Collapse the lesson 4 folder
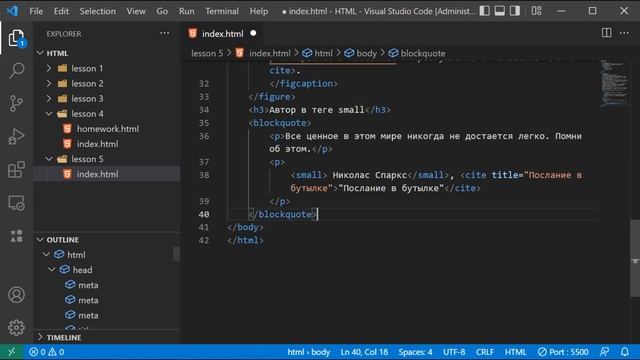This screenshot has height=360, width=640. point(49,113)
